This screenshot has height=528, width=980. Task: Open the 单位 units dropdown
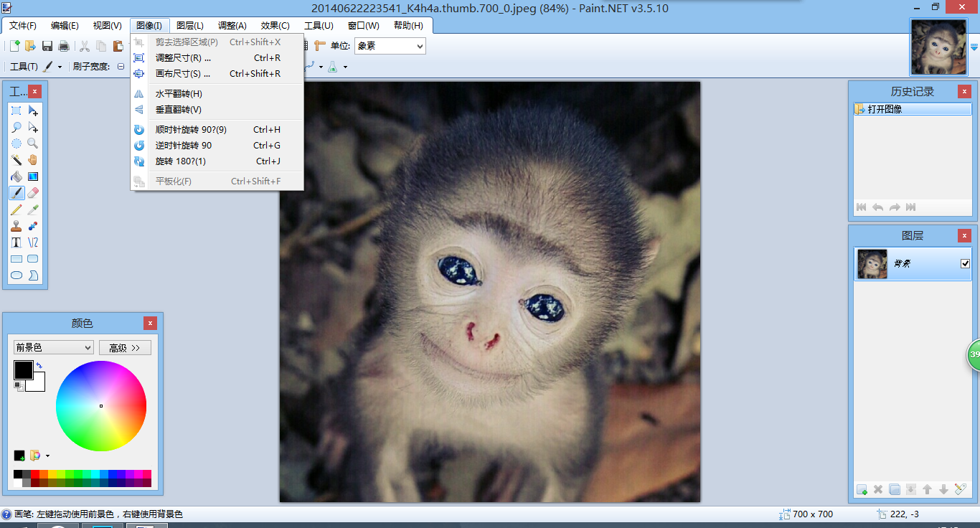point(390,46)
